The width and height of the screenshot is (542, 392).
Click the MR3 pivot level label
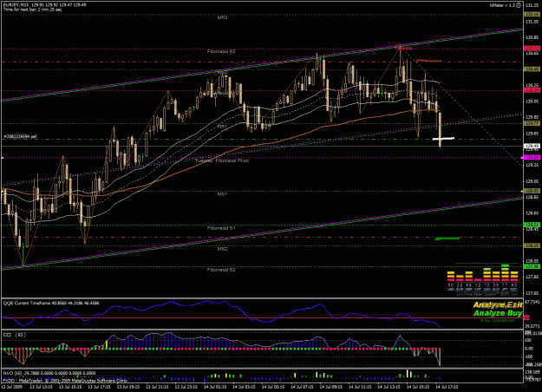(x=222, y=17)
